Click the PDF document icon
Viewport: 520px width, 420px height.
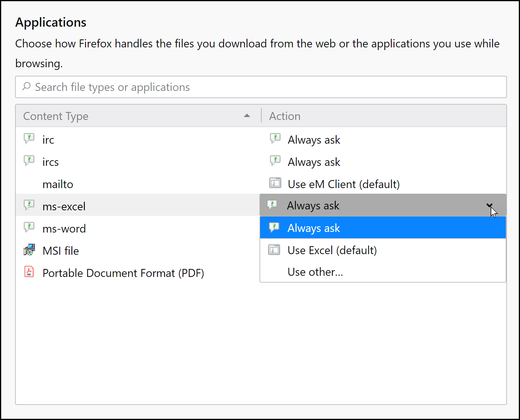pyautogui.click(x=29, y=272)
